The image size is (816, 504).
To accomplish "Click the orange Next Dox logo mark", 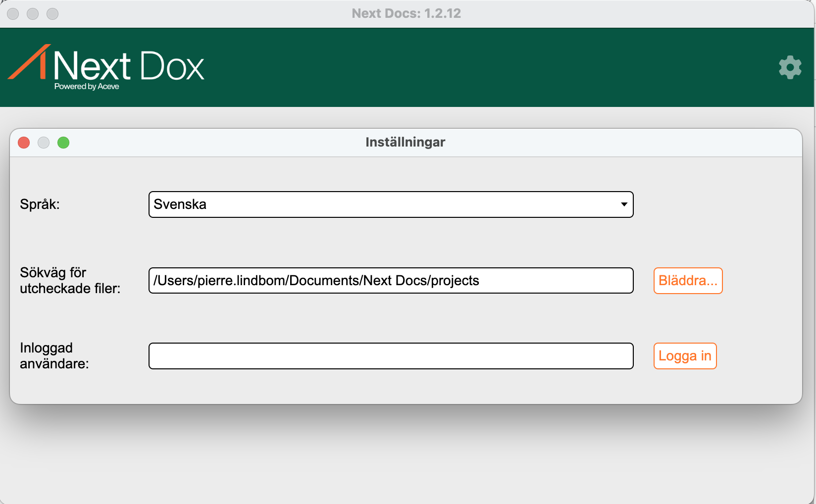I will point(30,62).
